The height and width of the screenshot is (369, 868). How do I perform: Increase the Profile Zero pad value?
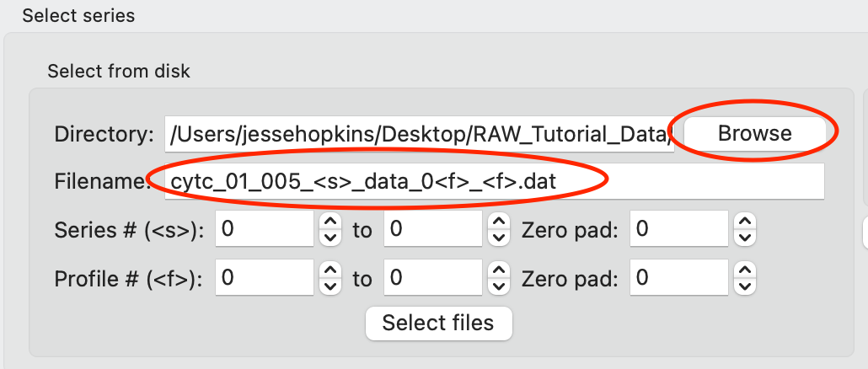pos(745,270)
